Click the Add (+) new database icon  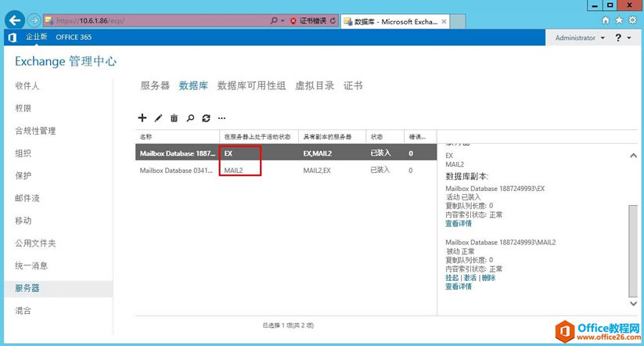click(142, 118)
